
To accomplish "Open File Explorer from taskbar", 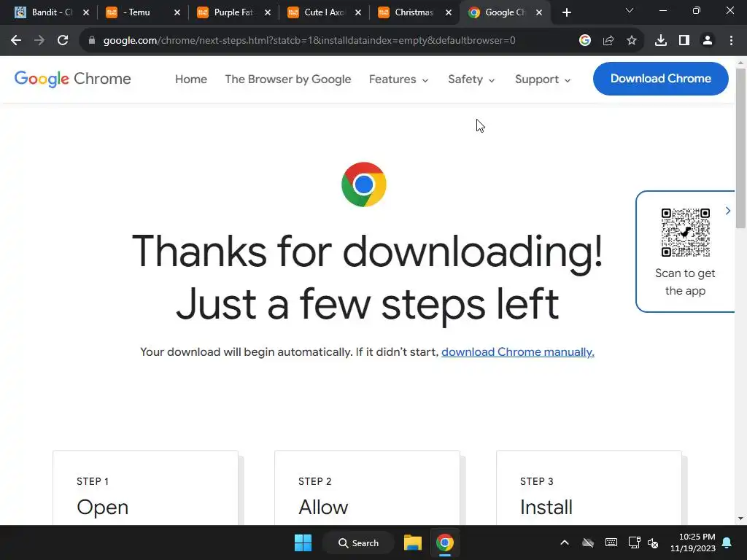I will coord(413,542).
